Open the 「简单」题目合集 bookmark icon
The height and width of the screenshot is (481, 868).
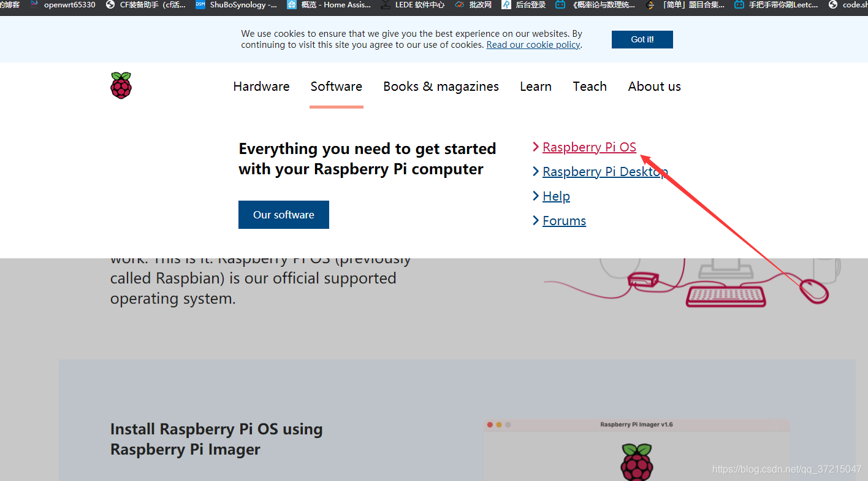pos(650,4)
